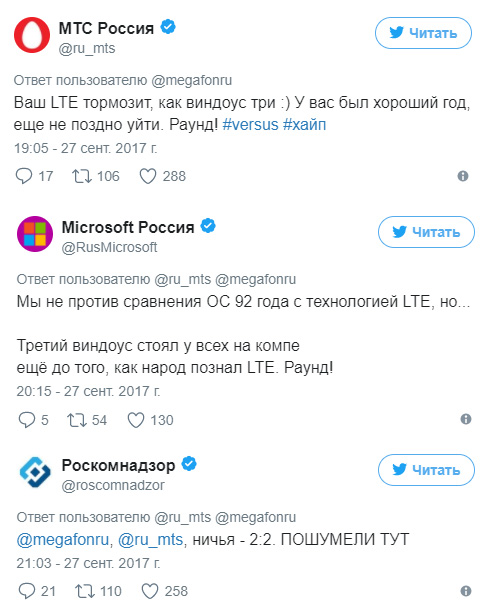Reply to the Роскомнадзор tweet
Image resolution: width=489 pixels, height=612 pixels.
coord(27,591)
